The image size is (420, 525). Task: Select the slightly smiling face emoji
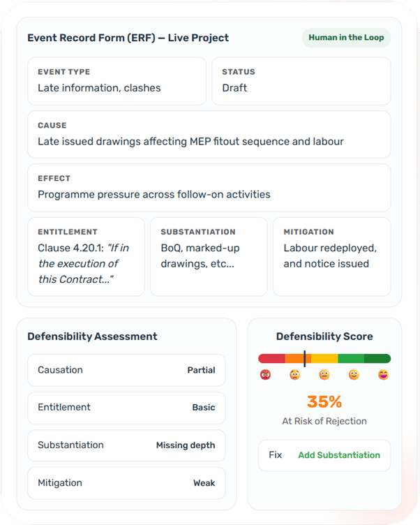click(354, 375)
